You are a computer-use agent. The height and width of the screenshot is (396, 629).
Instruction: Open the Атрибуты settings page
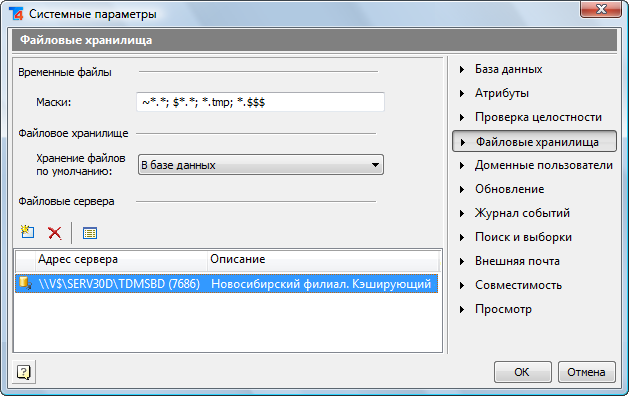(502, 93)
